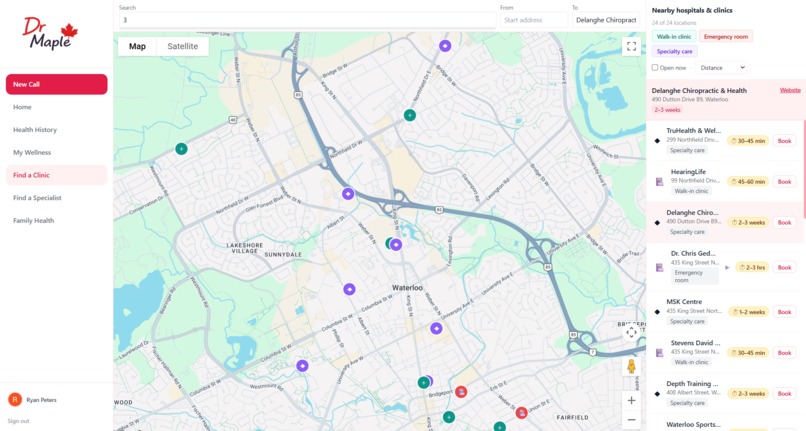The image size is (806, 431).
Task: Click the map zoom out minus icon
Action: click(631, 420)
